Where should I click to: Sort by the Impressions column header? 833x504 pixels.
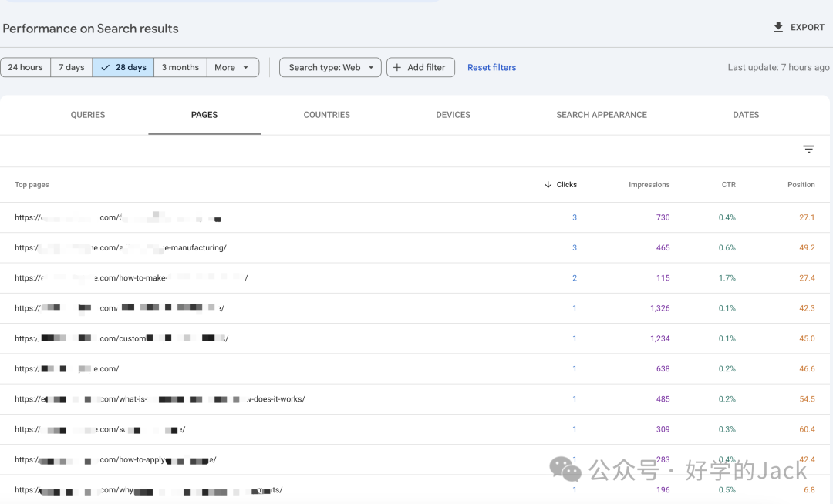point(649,185)
